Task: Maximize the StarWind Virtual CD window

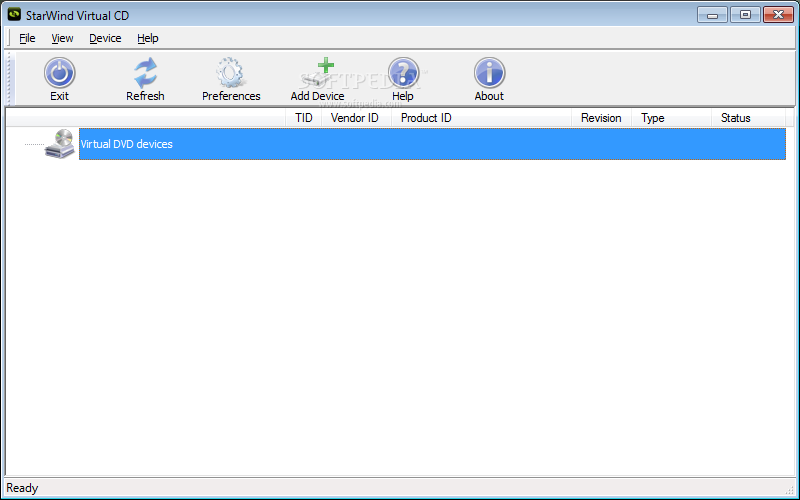Action: pos(745,15)
